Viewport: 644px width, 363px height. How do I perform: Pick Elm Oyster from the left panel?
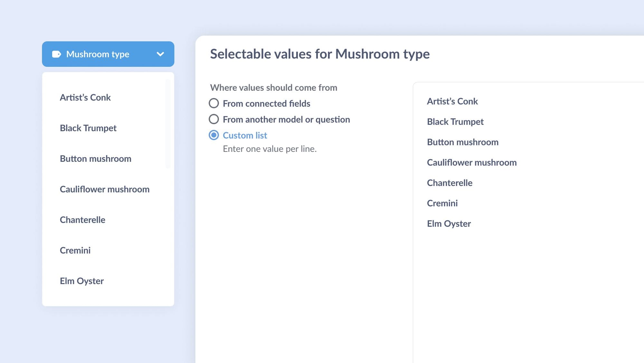click(x=81, y=281)
